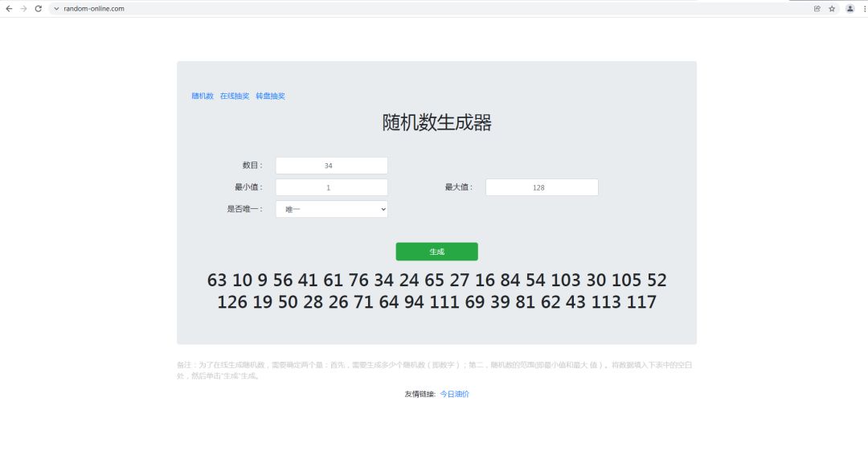Click the 最大值 input field showing 128

pyautogui.click(x=542, y=187)
